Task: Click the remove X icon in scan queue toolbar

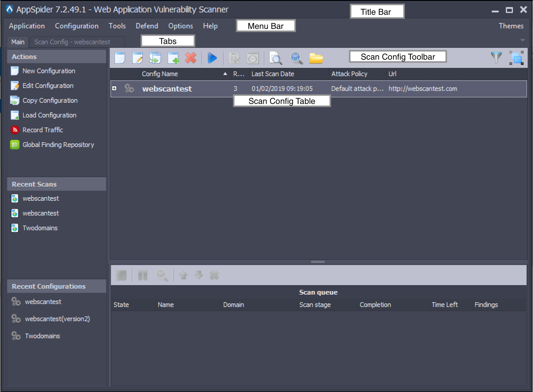Action: tap(214, 275)
